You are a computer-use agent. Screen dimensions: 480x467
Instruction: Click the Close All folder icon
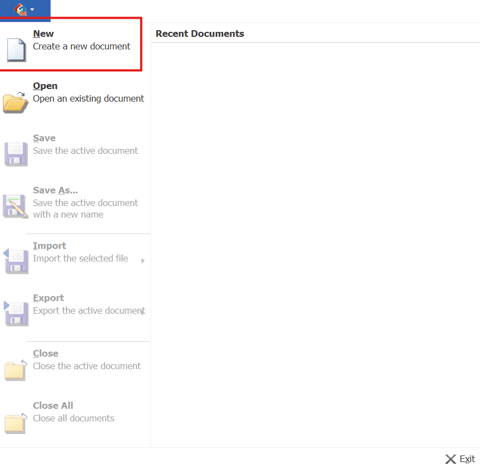pos(15,423)
